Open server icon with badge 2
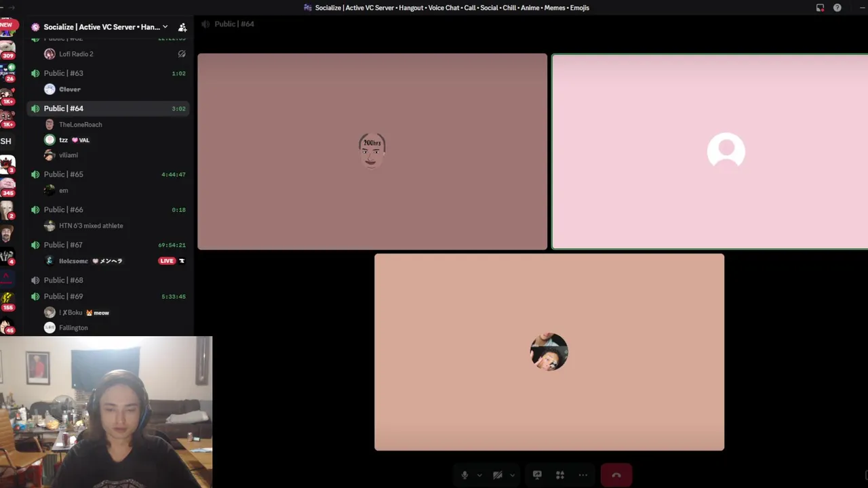The image size is (868, 488). (7, 211)
